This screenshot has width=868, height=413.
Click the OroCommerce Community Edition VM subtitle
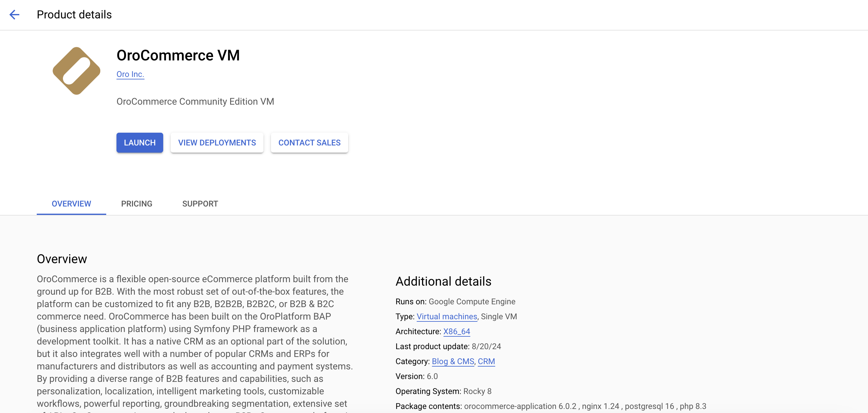pyautogui.click(x=195, y=102)
